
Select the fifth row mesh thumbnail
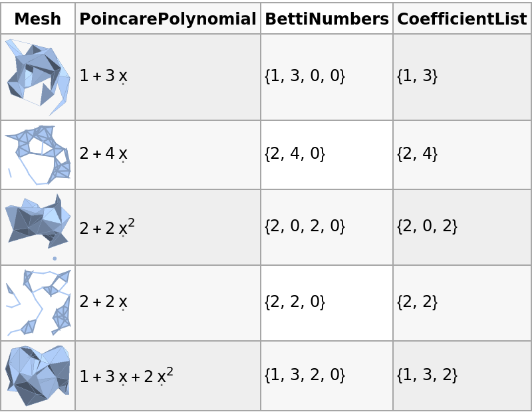click(x=38, y=375)
